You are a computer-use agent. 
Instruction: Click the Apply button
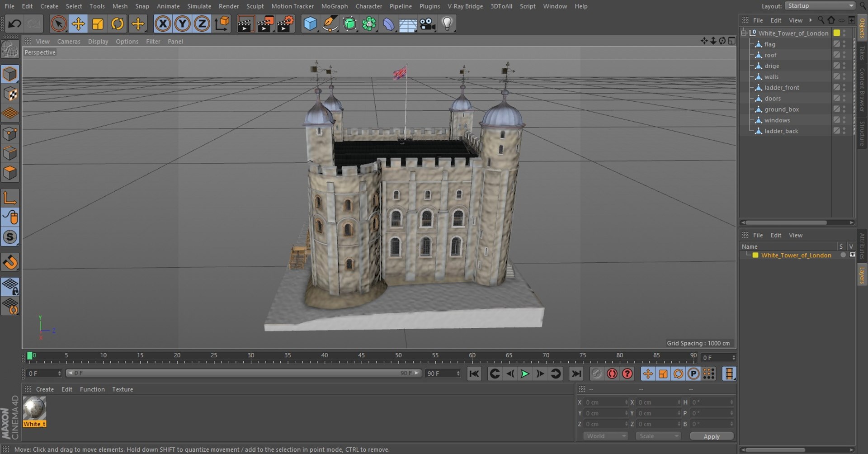(x=712, y=436)
